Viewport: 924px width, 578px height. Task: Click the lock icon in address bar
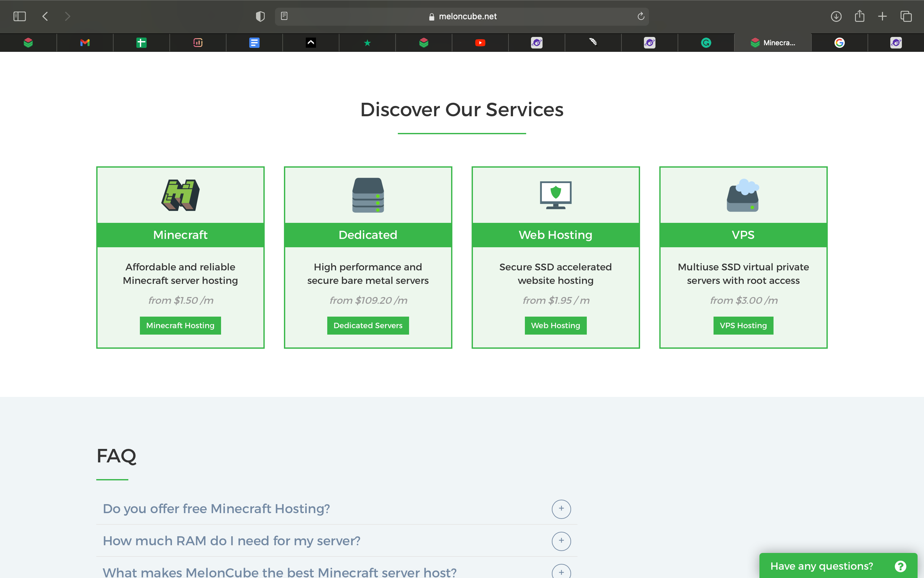(x=432, y=16)
